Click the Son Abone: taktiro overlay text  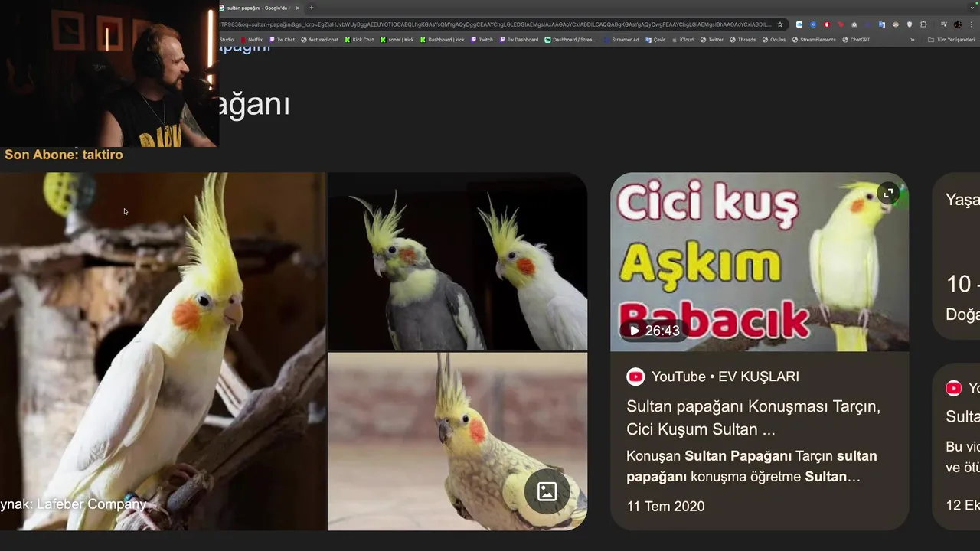tap(64, 155)
